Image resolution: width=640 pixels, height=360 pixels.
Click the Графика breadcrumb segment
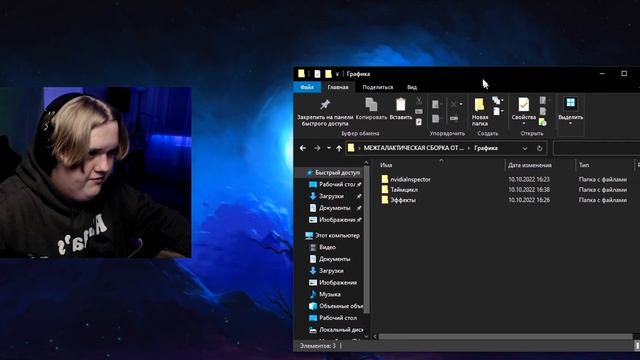click(x=486, y=148)
